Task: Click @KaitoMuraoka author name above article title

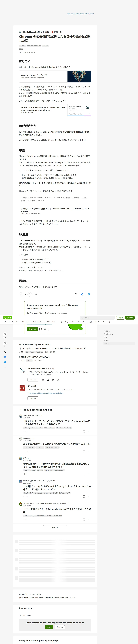Action: 35,32
